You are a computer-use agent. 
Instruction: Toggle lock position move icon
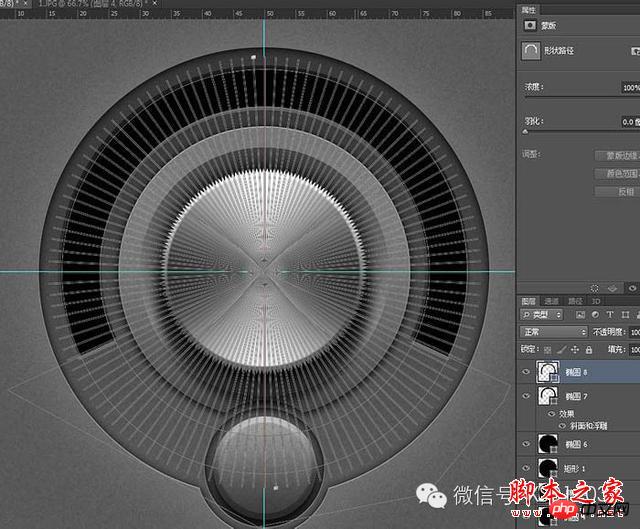tap(575, 350)
